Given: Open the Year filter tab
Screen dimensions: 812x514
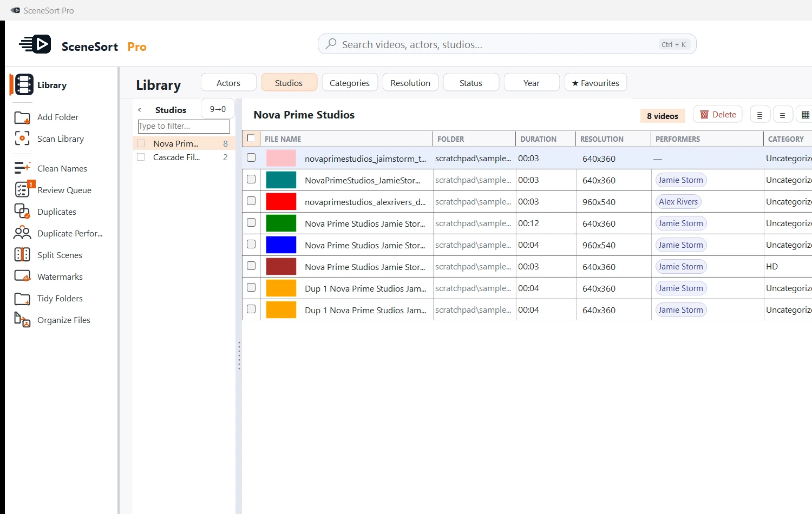Looking at the screenshot, I should (x=532, y=83).
